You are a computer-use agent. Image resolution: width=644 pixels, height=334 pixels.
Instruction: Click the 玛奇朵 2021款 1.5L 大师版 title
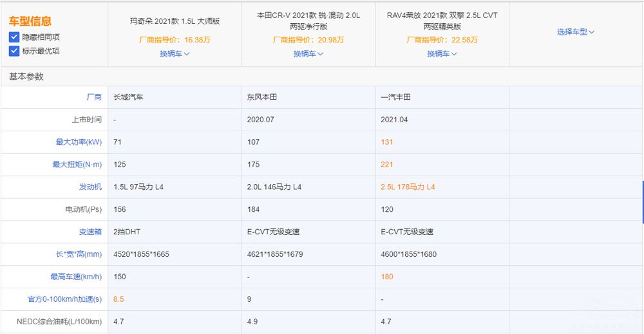(175, 21)
